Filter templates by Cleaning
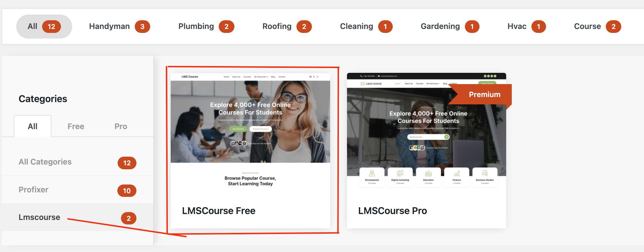The height and width of the screenshot is (252, 644). click(366, 26)
